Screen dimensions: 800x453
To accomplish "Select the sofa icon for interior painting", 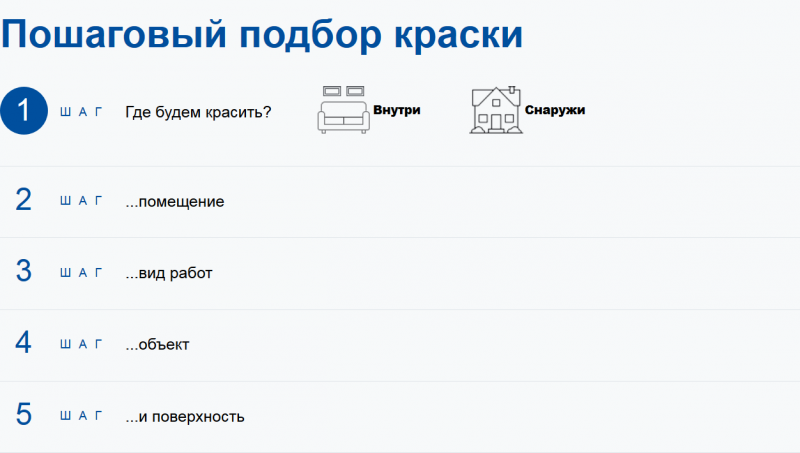I will [x=343, y=110].
